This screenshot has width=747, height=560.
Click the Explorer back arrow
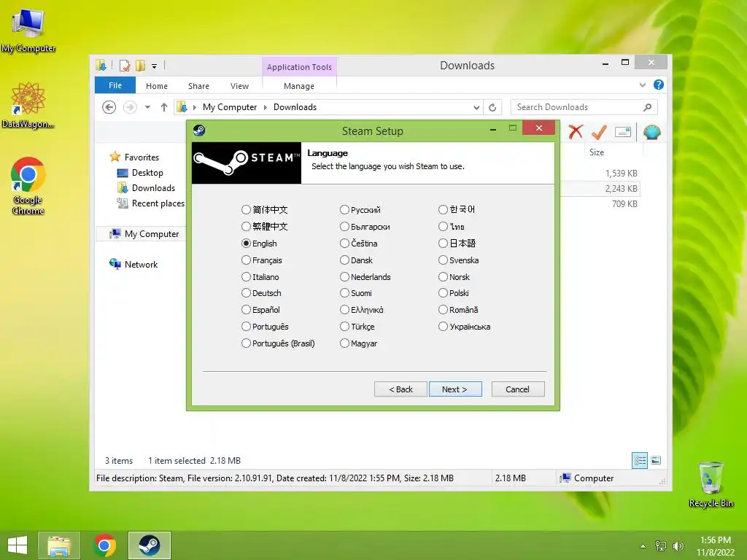[109, 107]
